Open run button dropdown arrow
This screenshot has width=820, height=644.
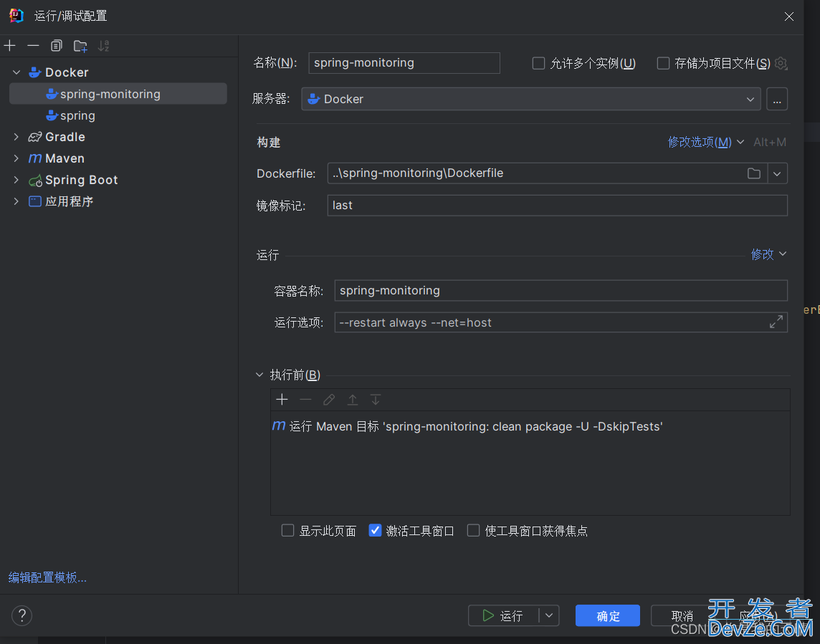(x=549, y=616)
